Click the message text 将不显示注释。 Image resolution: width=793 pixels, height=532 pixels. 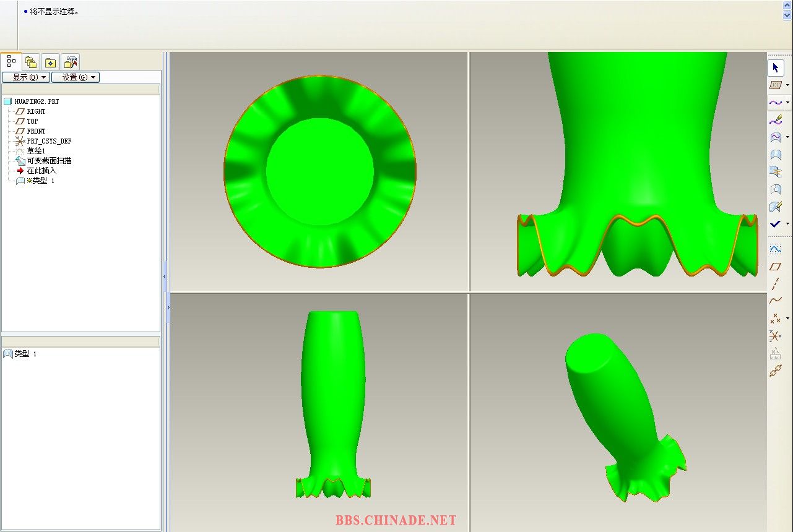point(54,12)
